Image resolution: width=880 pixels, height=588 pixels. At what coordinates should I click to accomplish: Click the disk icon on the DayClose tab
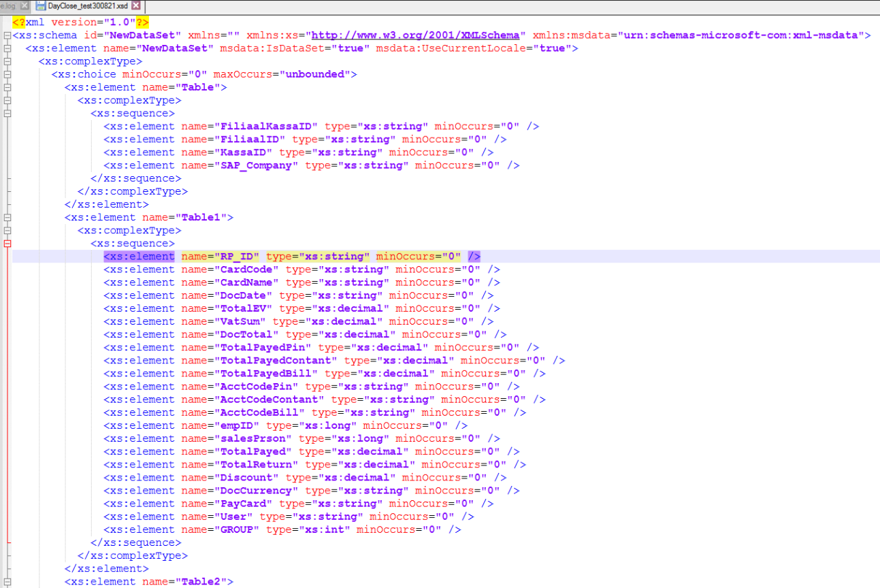41,5
